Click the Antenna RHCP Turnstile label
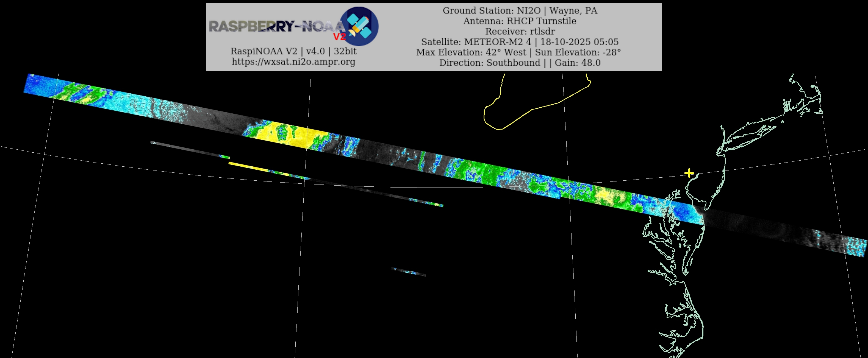 (x=520, y=21)
